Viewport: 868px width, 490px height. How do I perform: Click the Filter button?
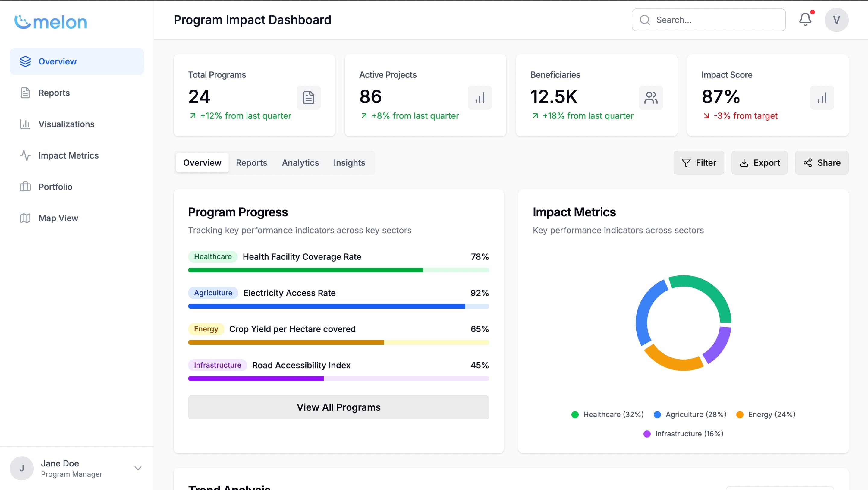point(699,163)
